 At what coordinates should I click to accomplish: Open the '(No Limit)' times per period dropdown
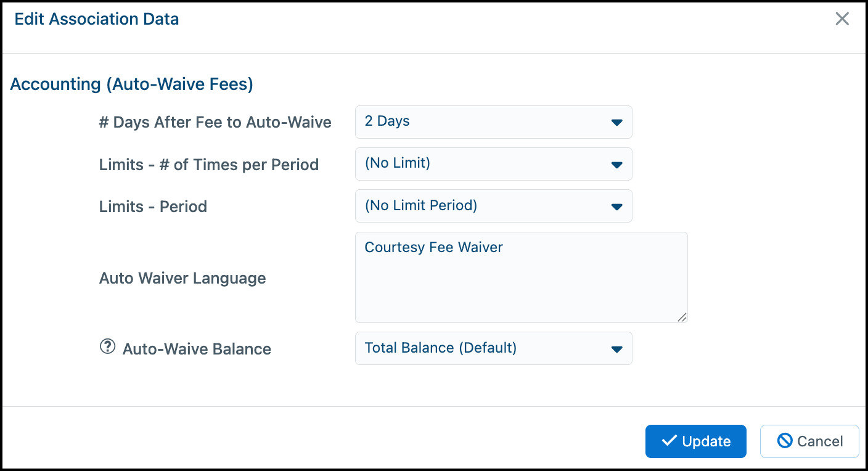coord(494,163)
